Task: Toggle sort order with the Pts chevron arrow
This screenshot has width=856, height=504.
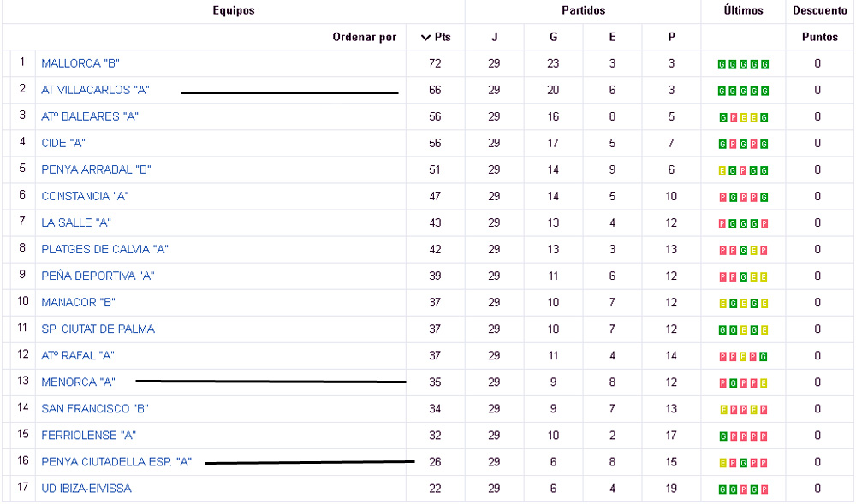Action: pos(426,37)
